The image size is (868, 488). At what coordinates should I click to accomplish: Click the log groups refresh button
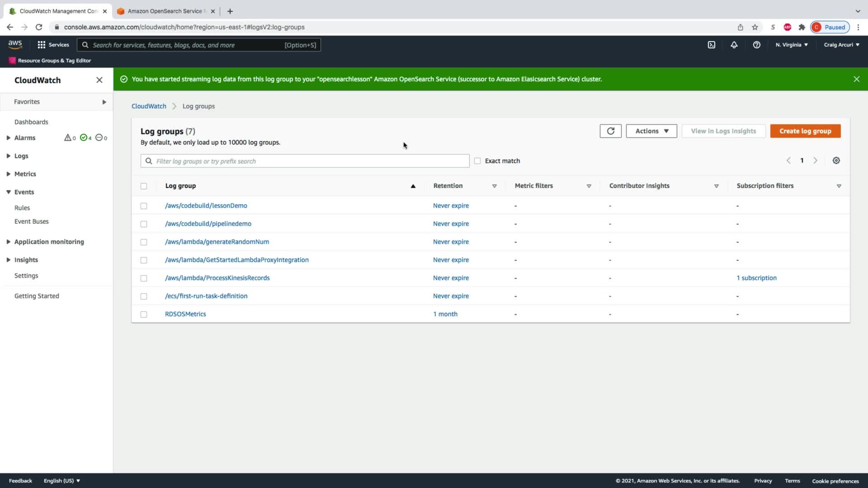[x=610, y=131]
